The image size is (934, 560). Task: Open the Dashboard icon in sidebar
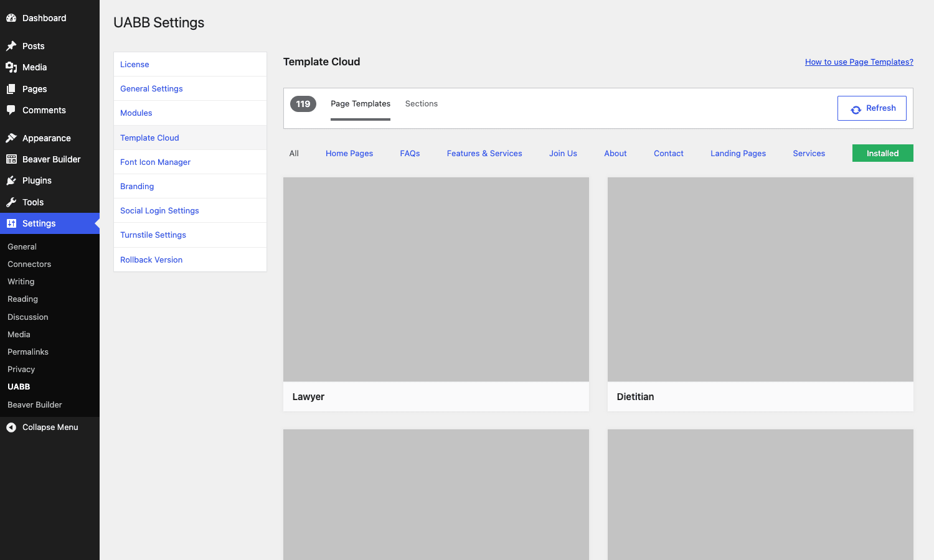coord(11,18)
